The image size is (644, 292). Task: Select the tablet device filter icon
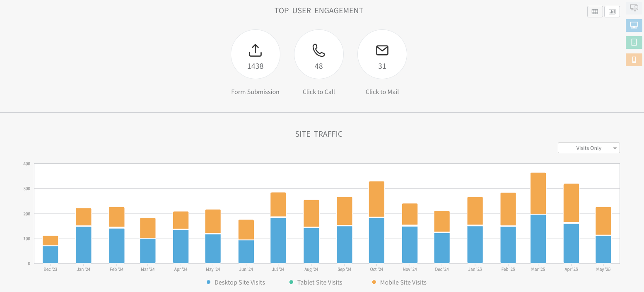pyautogui.click(x=634, y=42)
